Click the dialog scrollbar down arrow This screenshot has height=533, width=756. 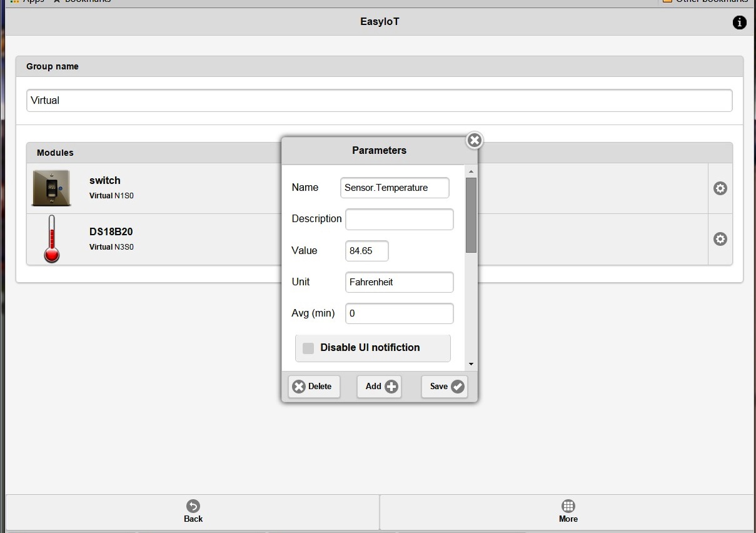click(471, 364)
